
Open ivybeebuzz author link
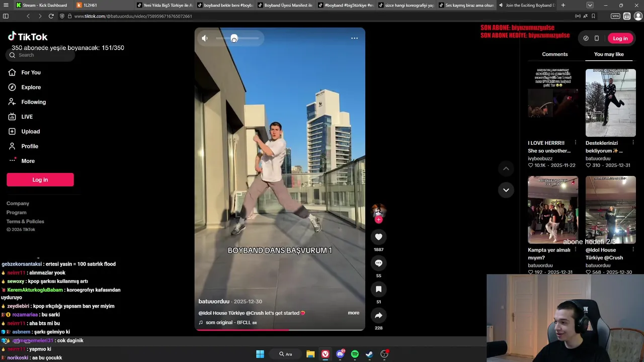point(540,158)
